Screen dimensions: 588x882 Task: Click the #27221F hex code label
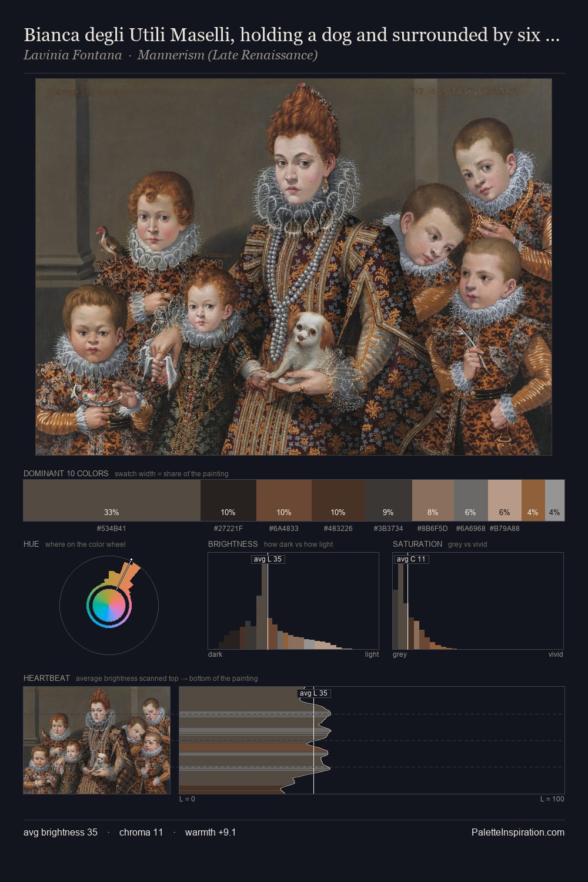[228, 529]
